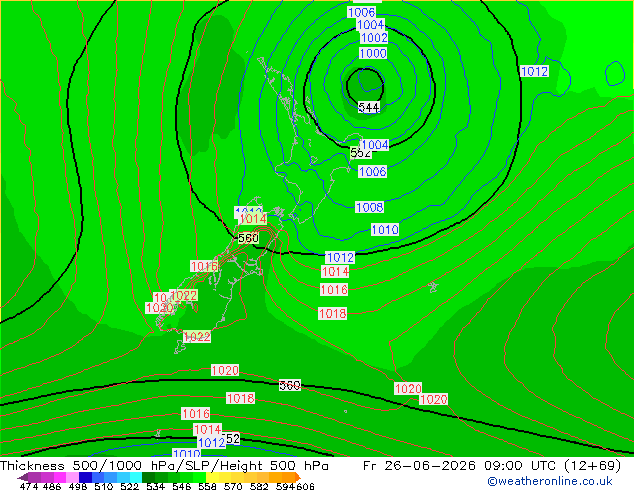Click the blue 1010 isobar label east of New Zealand

coord(385,230)
